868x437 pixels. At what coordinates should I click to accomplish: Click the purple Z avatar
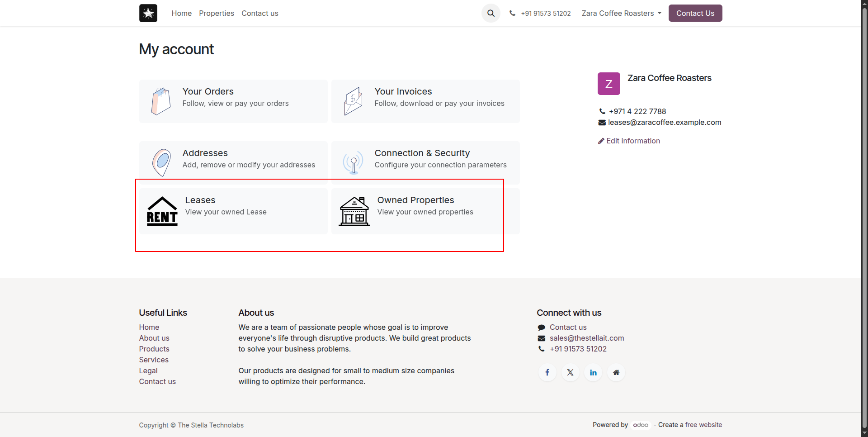pyautogui.click(x=609, y=84)
